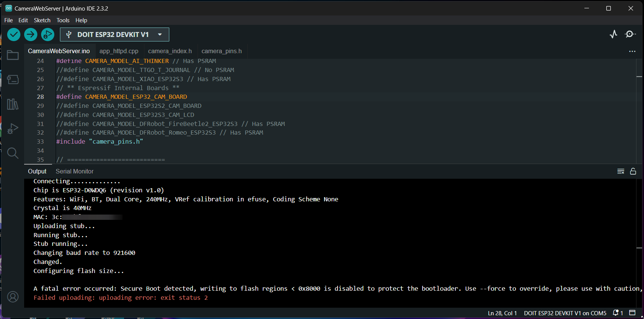Select the Serial Monitor panel tab
644x319 pixels.
pyautogui.click(x=75, y=171)
